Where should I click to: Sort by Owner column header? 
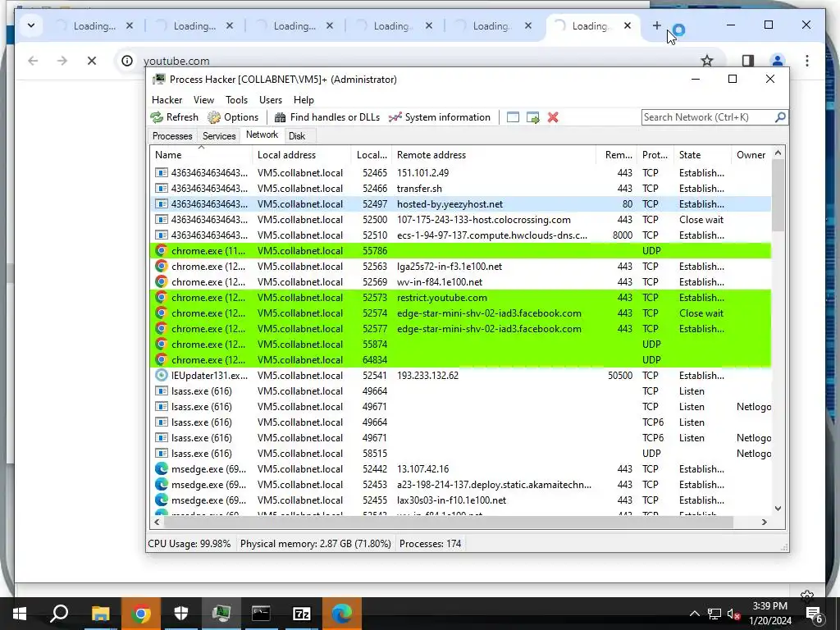(x=751, y=155)
